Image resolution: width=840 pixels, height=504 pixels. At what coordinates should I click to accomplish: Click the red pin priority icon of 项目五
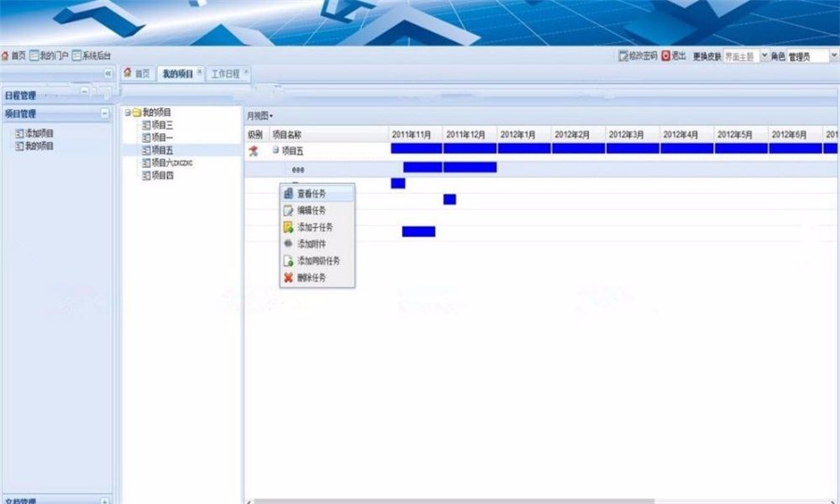[253, 151]
